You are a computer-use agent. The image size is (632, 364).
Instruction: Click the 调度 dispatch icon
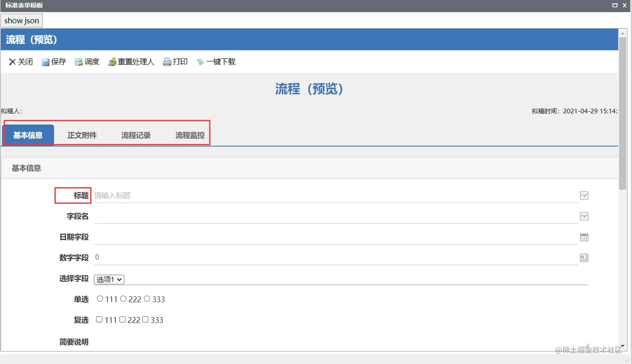click(x=79, y=62)
